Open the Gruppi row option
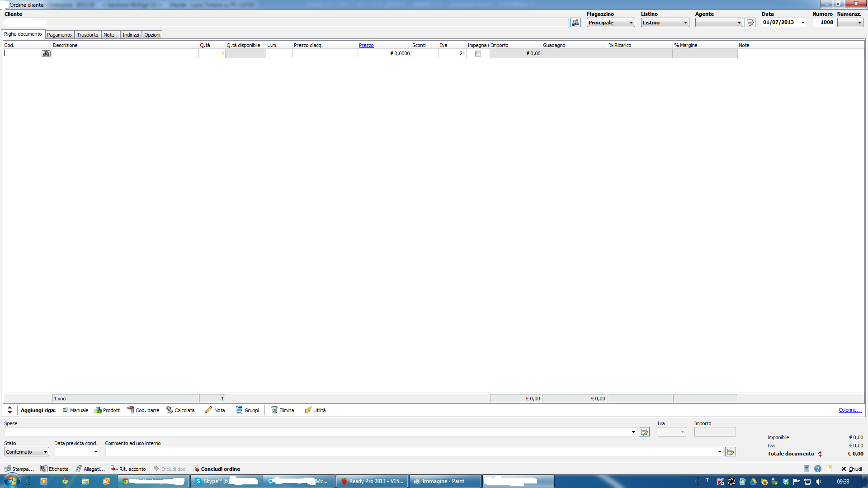Viewport: 868px width, 488px height. 247,410
